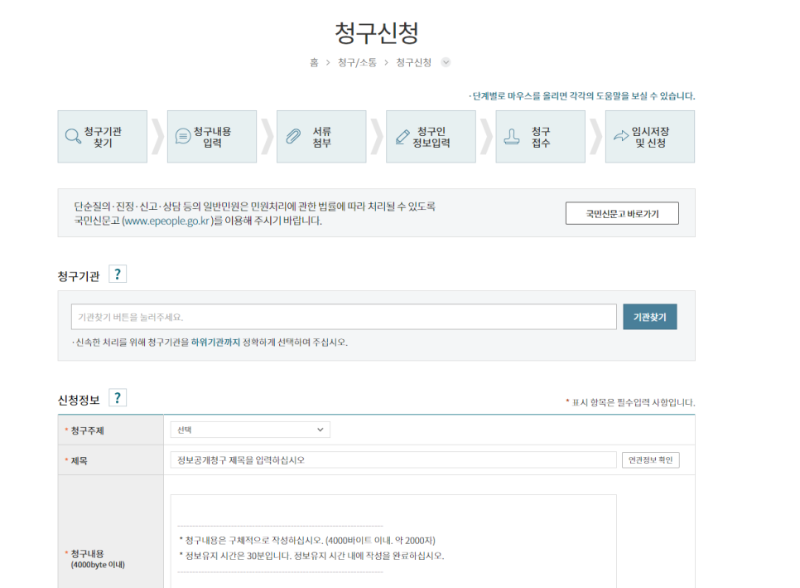This screenshot has width=800, height=588.
Task: Open the help icon next to 청구기관
Action: [118, 274]
